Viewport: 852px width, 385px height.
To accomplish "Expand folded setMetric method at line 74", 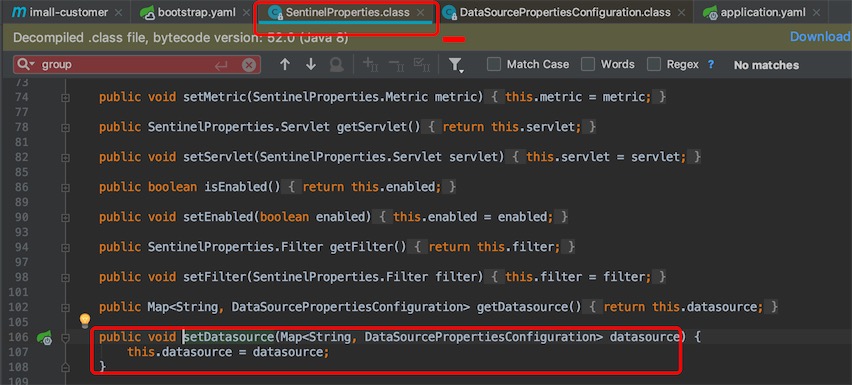I will (x=66, y=98).
